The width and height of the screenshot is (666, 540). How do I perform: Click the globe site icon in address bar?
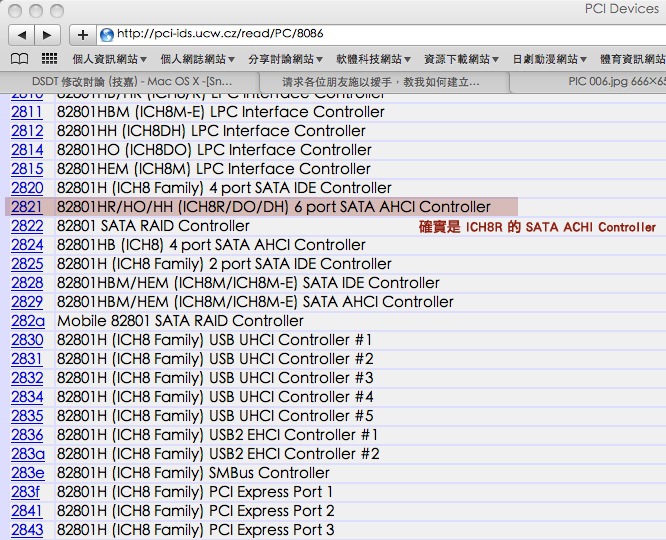107,34
